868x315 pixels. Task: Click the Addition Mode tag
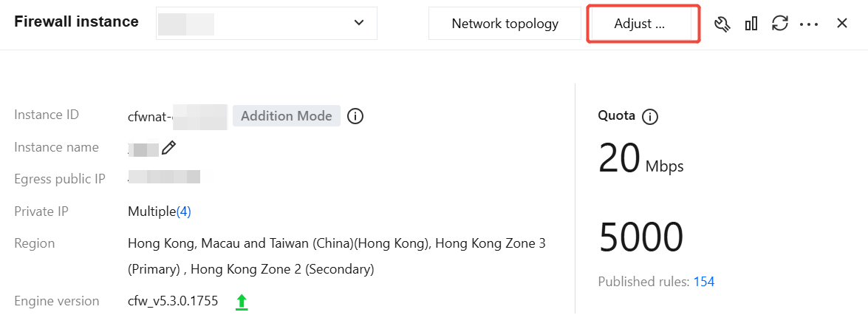[286, 116]
